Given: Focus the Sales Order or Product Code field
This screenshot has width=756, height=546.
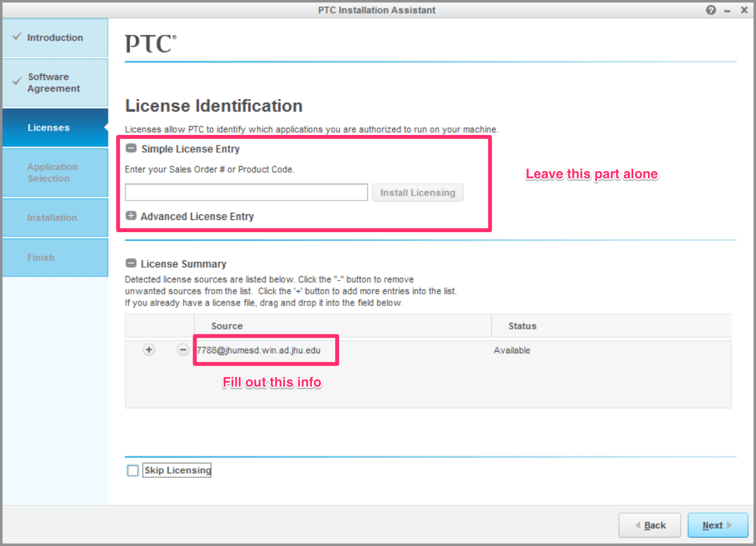Looking at the screenshot, I should click(246, 192).
